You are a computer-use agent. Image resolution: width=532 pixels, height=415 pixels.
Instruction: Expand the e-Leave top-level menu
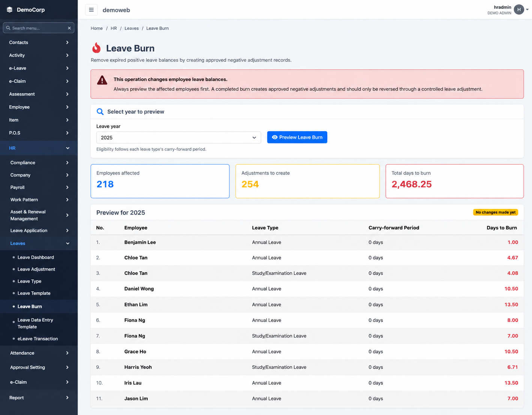pyautogui.click(x=39, y=68)
